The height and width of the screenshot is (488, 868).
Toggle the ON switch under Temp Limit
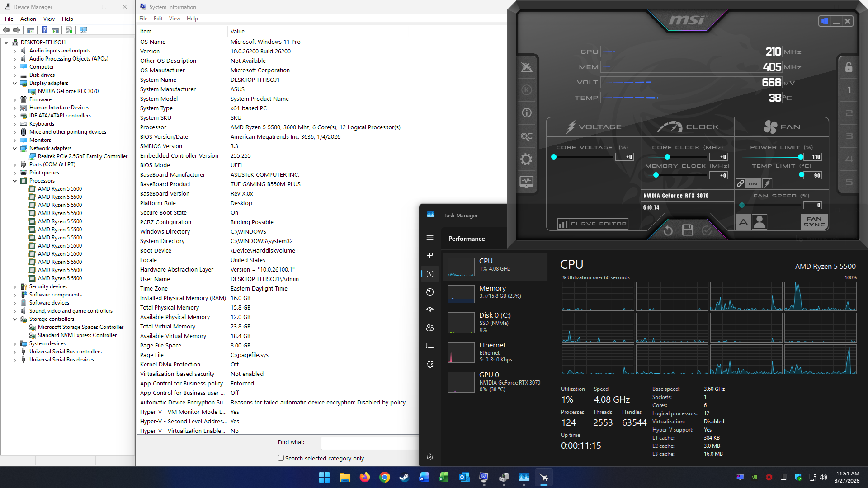coord(753,183)
